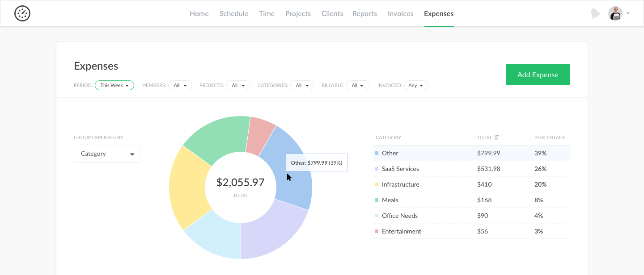Image resolution: width=644 pixels, height=275 pixels.
Task: Click the $410 total value
Action: coord(484,184)
